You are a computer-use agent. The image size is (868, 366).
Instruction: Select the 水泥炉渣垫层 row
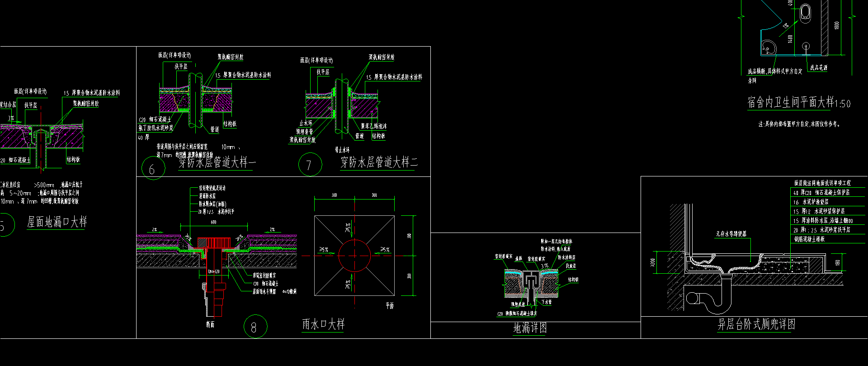click(811, 202)
